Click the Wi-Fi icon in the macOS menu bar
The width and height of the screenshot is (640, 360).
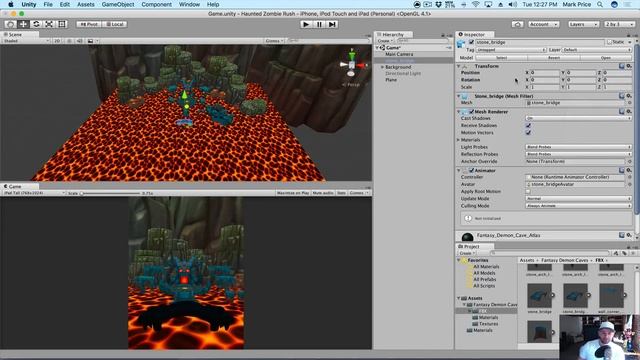(476, 4)
